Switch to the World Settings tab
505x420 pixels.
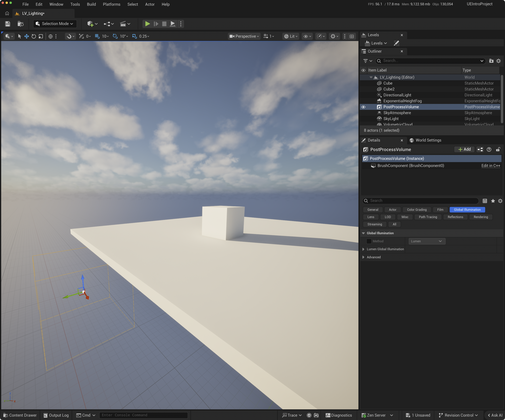(425, 140)
